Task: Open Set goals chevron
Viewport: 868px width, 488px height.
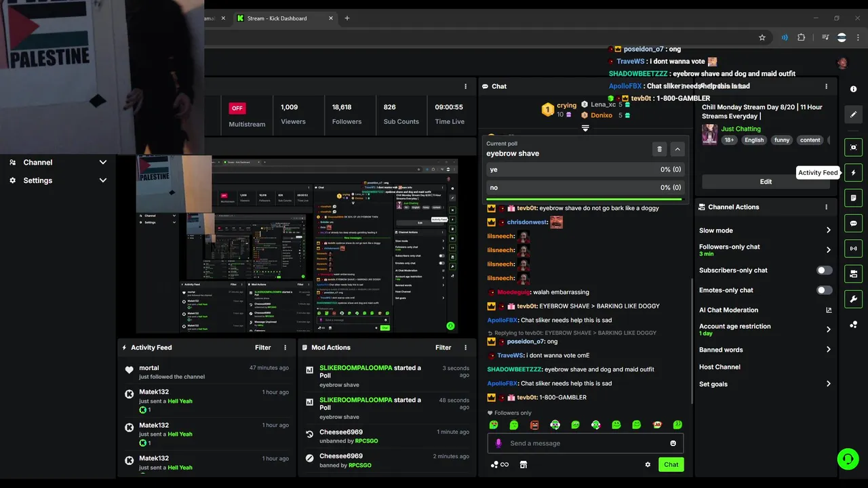Action: (829, 384)
